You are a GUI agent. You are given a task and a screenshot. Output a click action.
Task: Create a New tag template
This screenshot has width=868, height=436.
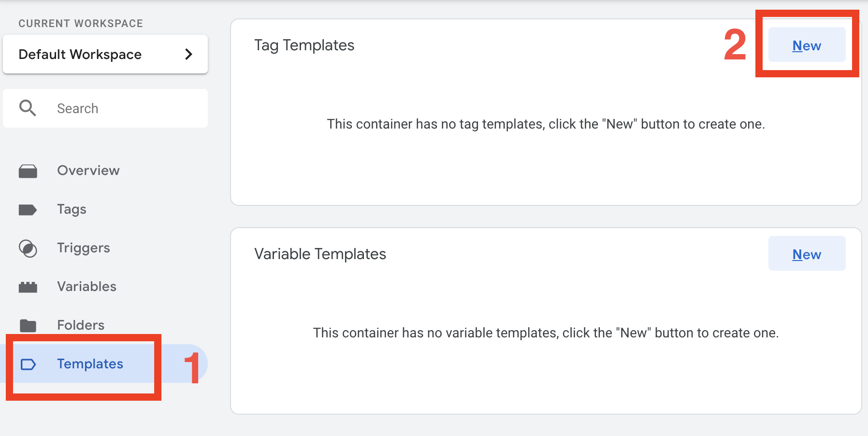point(807,45)
